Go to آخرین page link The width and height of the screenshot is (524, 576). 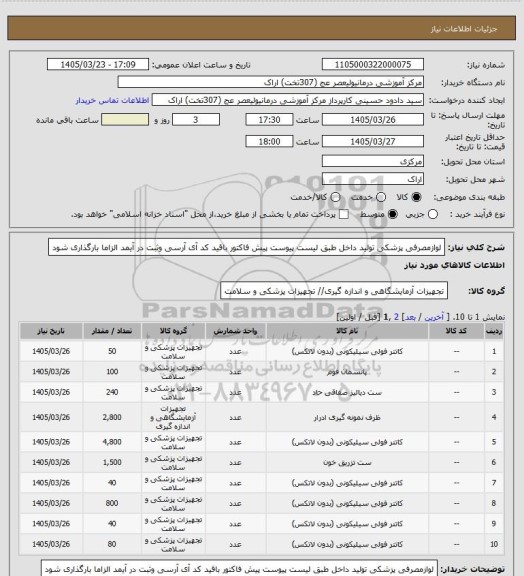434,317
